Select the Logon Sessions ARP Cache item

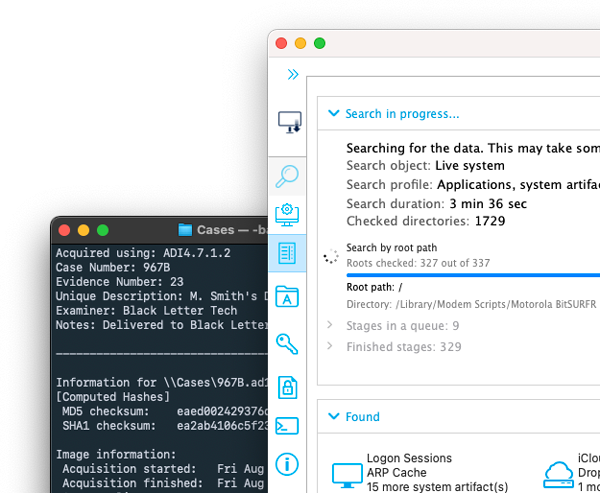(x=410, y=466)
